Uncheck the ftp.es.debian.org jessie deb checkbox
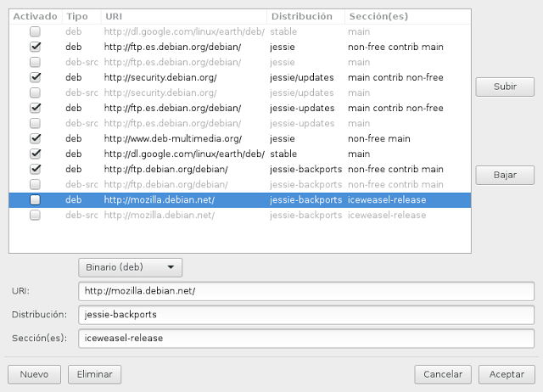The image size is (543, 392). tap(35, 48)
